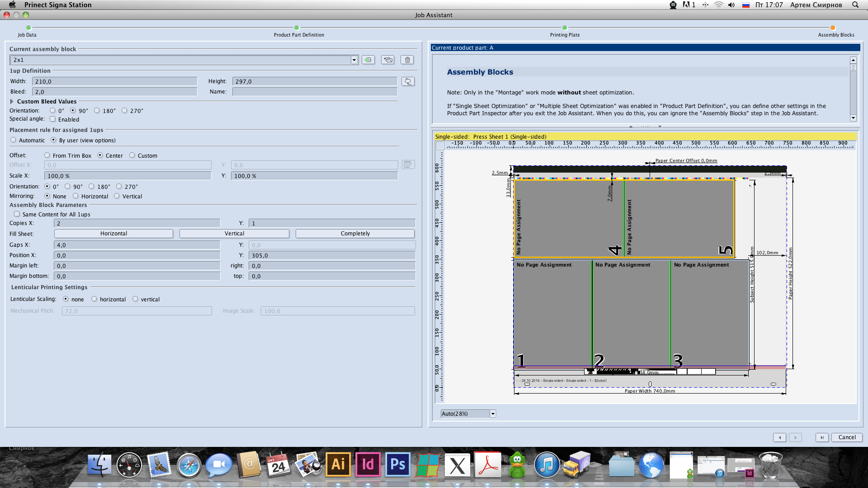Open Calendar icon showing 24
The height and width of the screenshot is (488, 868).
point(278,465)
